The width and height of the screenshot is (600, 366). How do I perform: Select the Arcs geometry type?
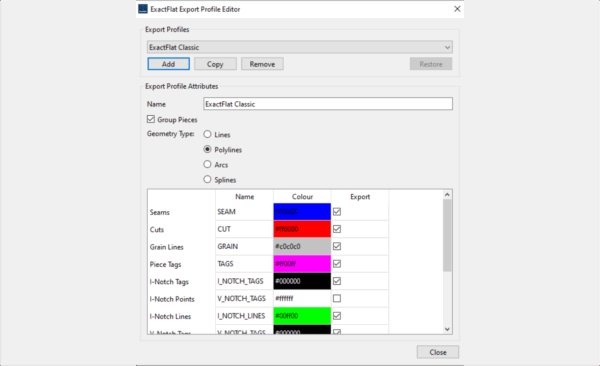click(207, 164)
